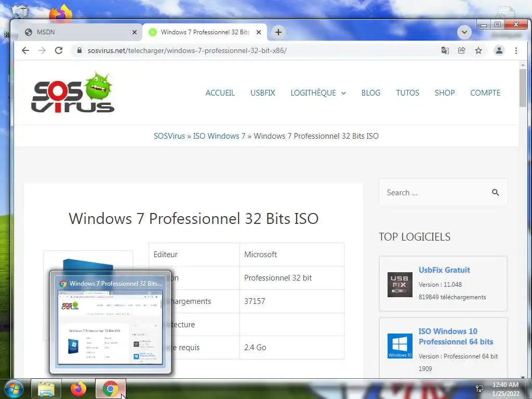
Task: Open the translate page icon in address bar
Action: tap(445, 50)
